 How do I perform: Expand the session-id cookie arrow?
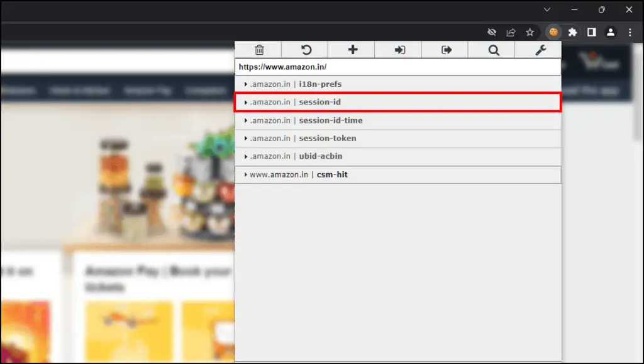pos(246,102)
